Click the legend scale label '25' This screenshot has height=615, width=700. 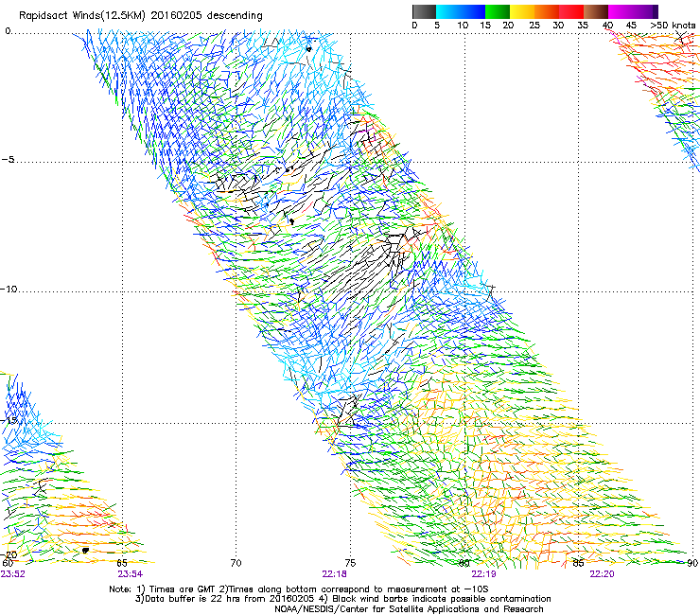[x=534, y=26]
